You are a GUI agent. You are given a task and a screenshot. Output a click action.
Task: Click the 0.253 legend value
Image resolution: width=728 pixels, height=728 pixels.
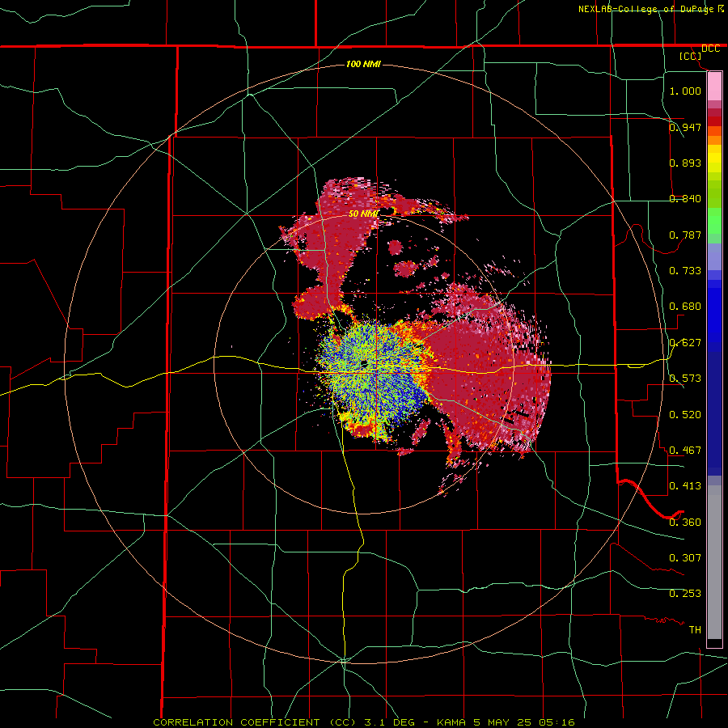pyautogui.click(x=685, y=594)
